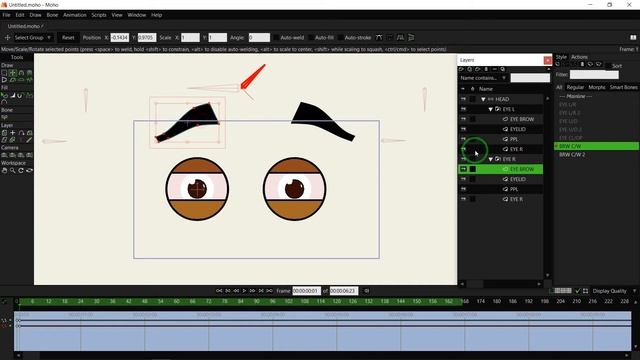
Task: Click the play button in timeline controls
Action: 244,291
